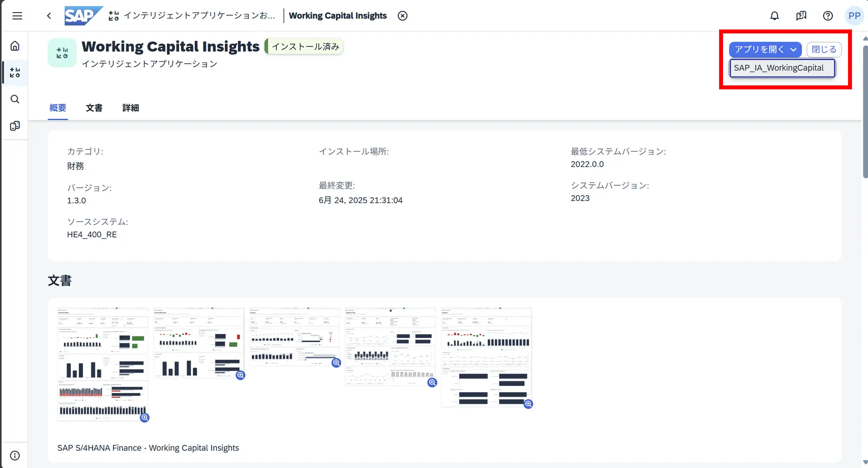Open the notifications bell
The height and width of the screenshot is (468, 868).
tap(774, 16)
